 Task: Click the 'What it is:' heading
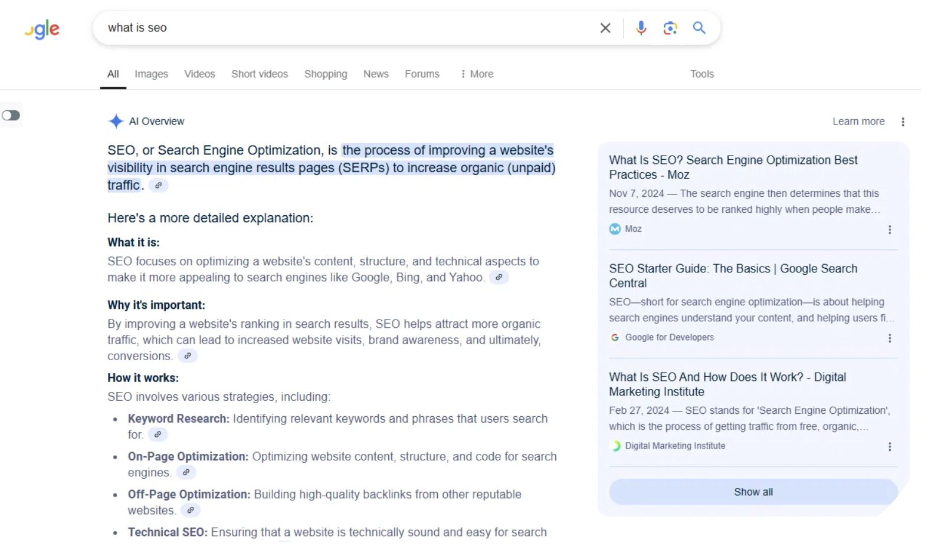(133, 242)
